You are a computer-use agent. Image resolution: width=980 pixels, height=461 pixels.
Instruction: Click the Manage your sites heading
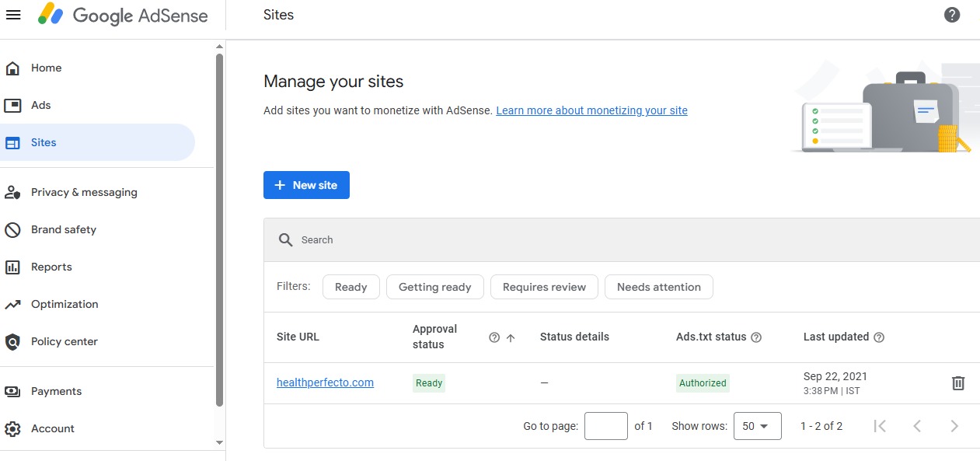click(x=333, y=82)
